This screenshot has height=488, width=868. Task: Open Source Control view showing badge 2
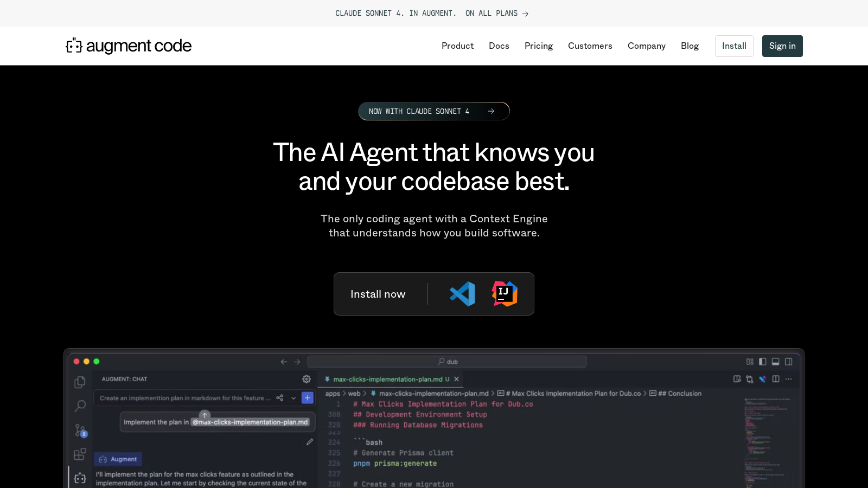pyautogui.click(x=80, y=429)
